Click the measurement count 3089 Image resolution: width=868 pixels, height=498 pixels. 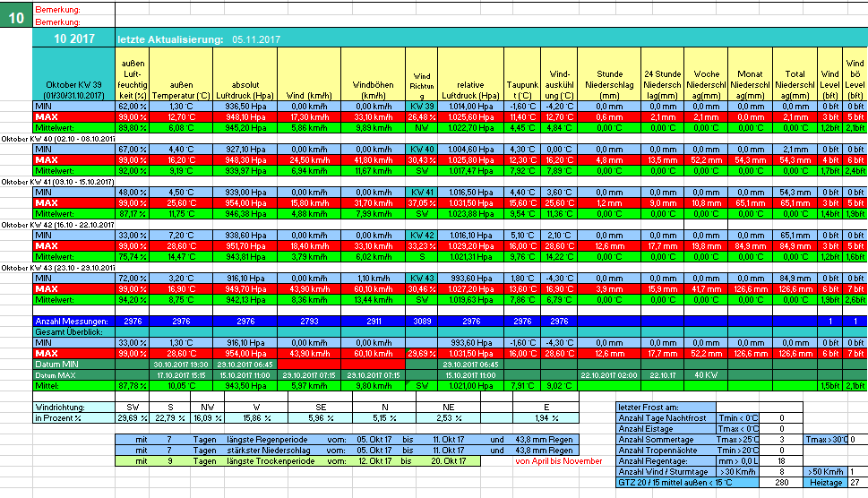click(422, 321)
